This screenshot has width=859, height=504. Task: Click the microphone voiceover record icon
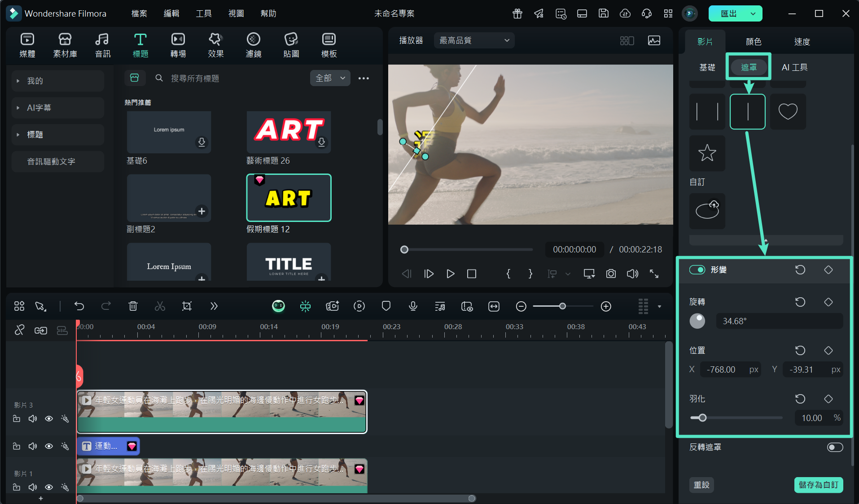click(x=413, y=306)
